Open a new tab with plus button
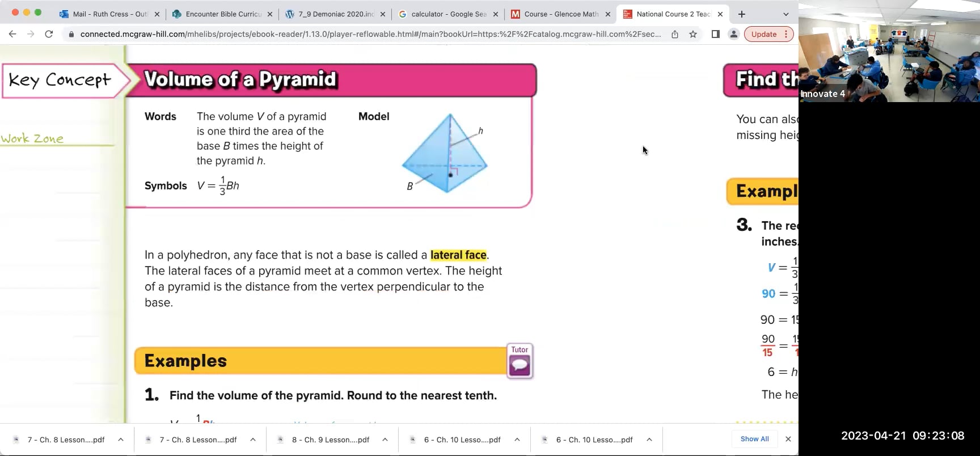This screenshot has width=980, height=456. point(742,14)
